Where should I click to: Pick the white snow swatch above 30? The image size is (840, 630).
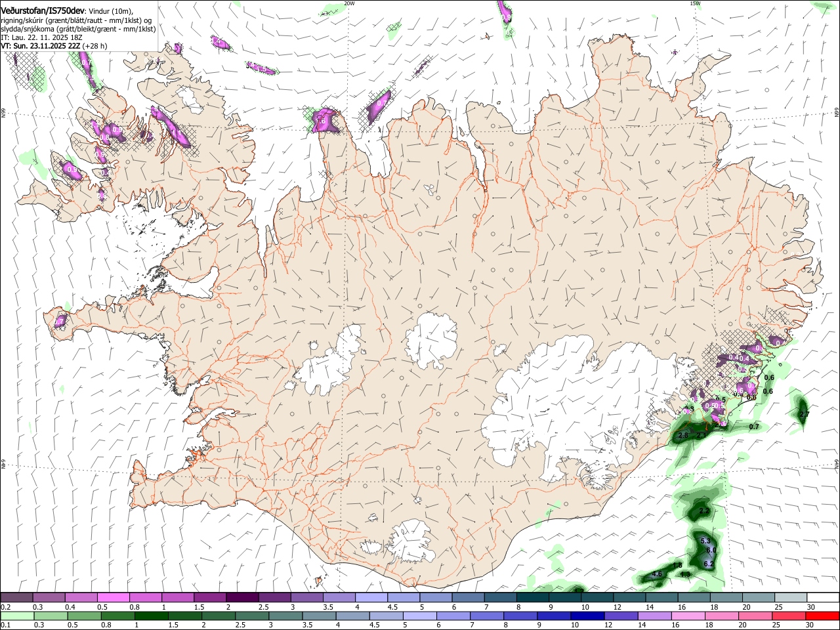(x=822, y=597)
